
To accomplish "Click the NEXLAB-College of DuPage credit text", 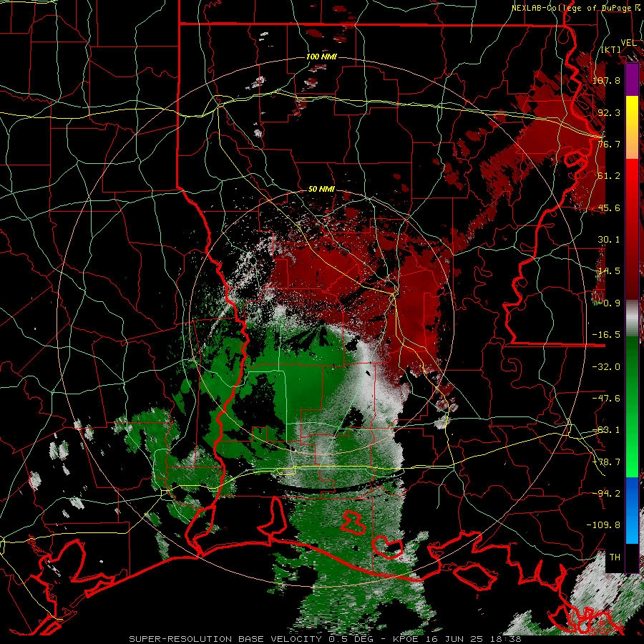I will tap(576, 8).
